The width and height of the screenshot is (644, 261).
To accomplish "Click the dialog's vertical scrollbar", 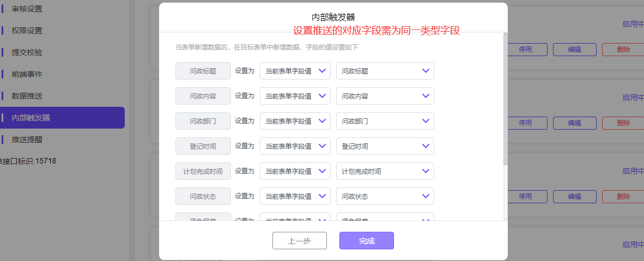I will point(505,98).
